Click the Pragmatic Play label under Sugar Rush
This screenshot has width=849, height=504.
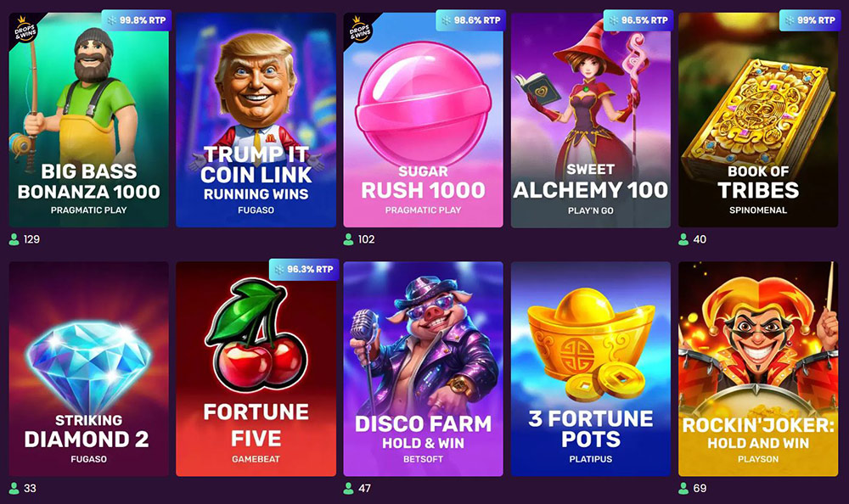tap(424, 210)
